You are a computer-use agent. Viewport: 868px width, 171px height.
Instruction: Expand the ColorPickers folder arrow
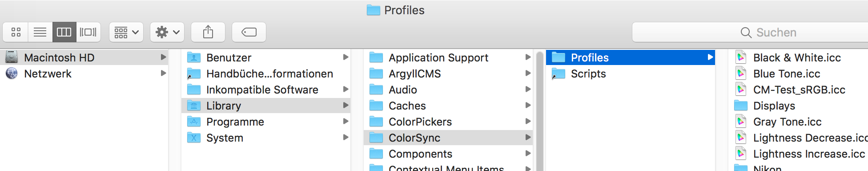(x=528, y=121)
